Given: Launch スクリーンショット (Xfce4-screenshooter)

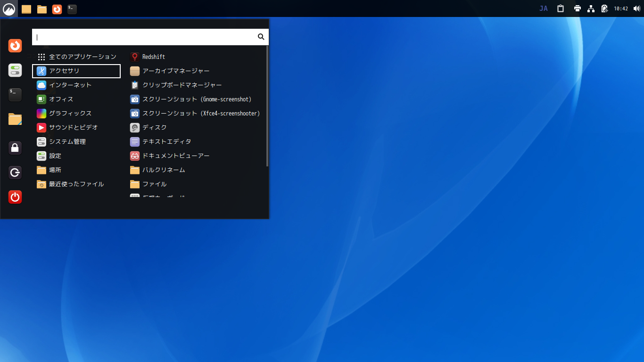Looking at the screenshot, I should pos(195,114).
